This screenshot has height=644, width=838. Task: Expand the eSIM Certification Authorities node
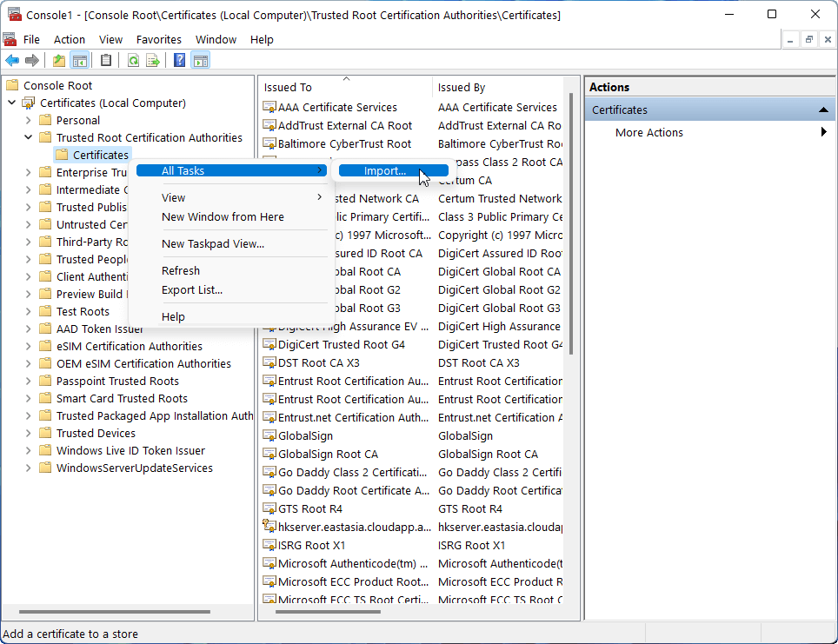(29, 346)
